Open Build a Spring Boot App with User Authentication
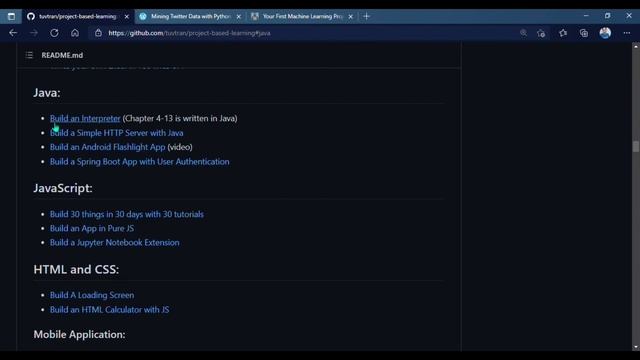This screenshot has width=640, height=360. point(140,162)
